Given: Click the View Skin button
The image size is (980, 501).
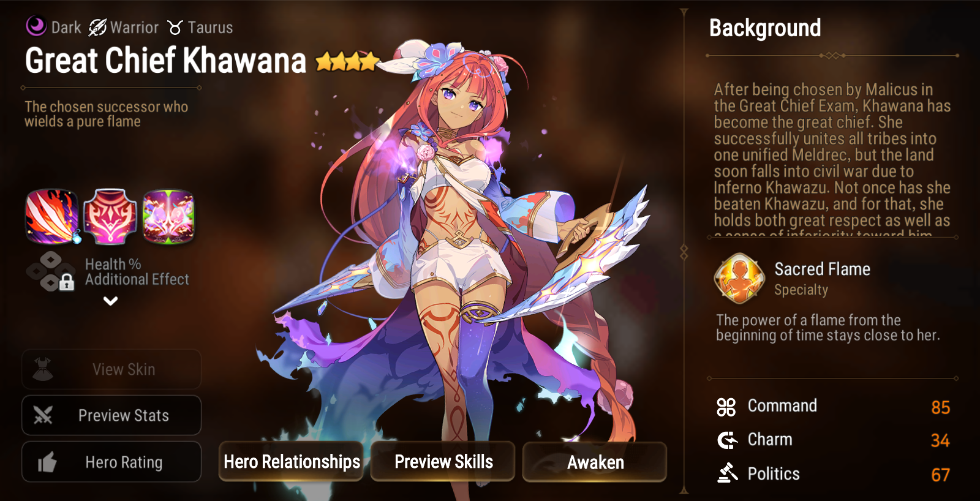Looking at the screenshot, I should click(111, 369).
